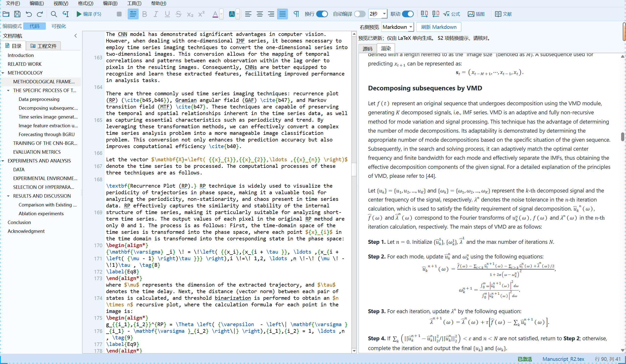The width and height of the screenshot is (626, 364).
Task: Save the document with the disk icon
Action: pyautogui.click(x=17, y=14)
